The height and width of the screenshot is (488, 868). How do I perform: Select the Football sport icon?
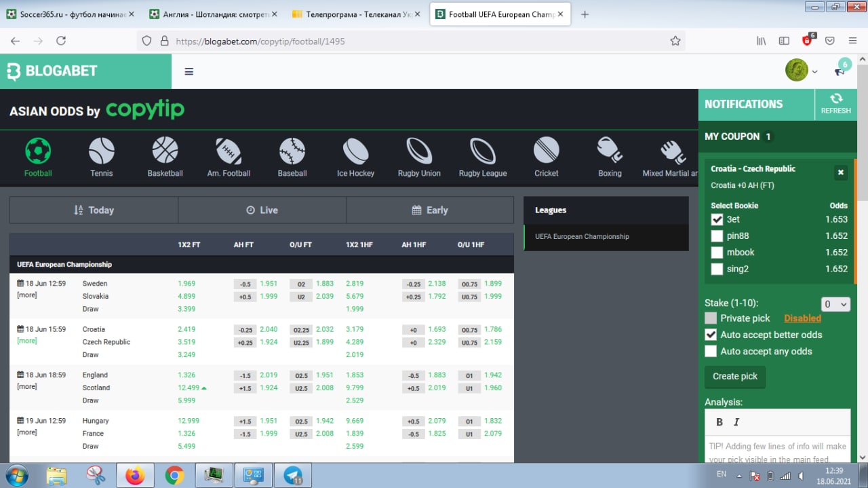pos(38,151)
